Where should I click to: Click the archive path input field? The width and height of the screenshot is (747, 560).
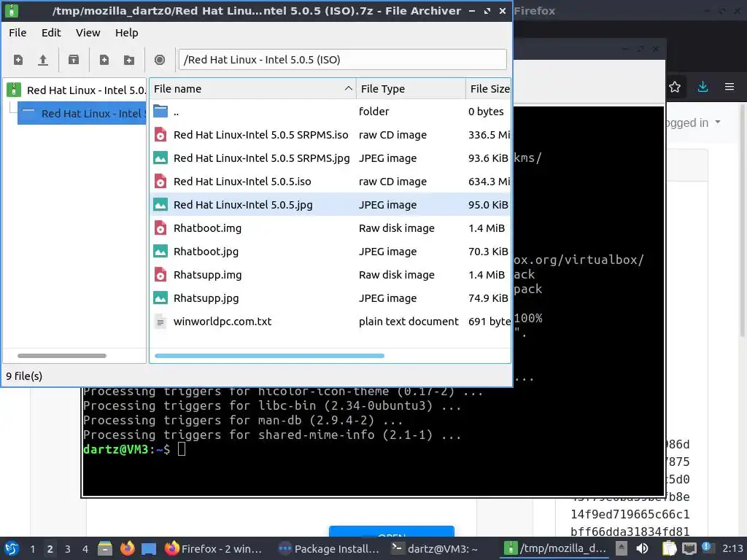point(343,60)
